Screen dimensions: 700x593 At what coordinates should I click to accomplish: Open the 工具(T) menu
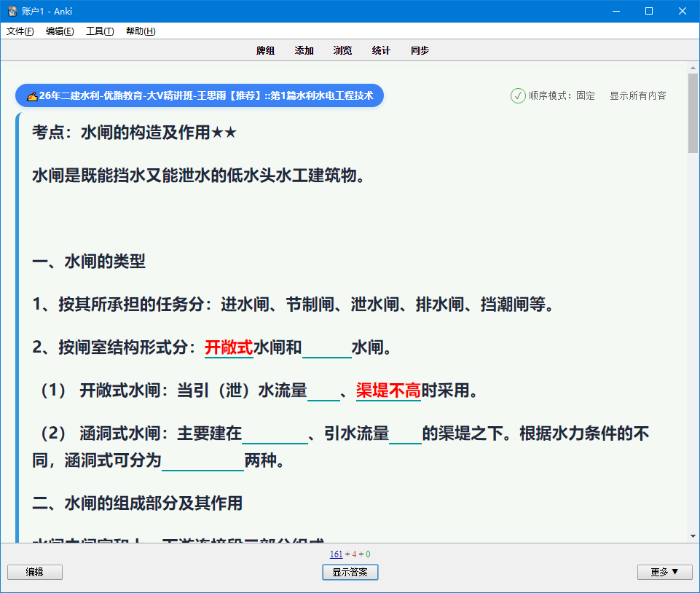[x=100, y=31]
